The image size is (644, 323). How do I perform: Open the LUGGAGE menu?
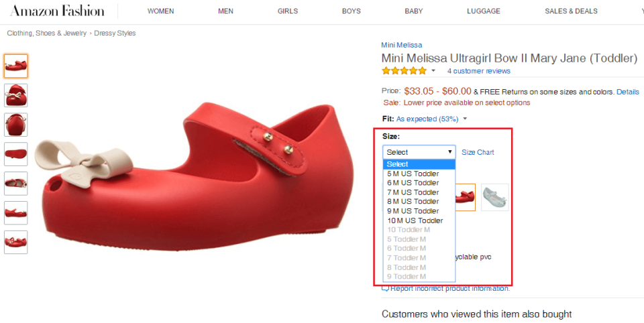[484, 11]
